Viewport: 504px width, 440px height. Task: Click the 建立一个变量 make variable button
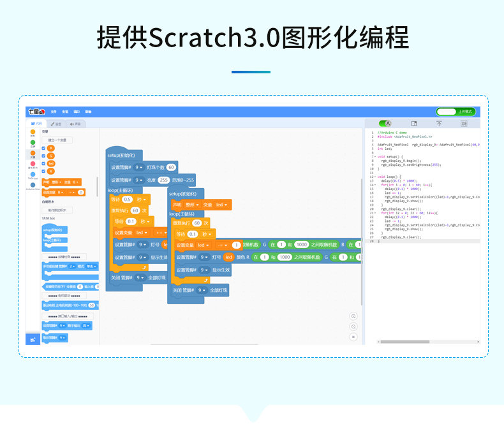pyautogui.click(x=57, y=140)
